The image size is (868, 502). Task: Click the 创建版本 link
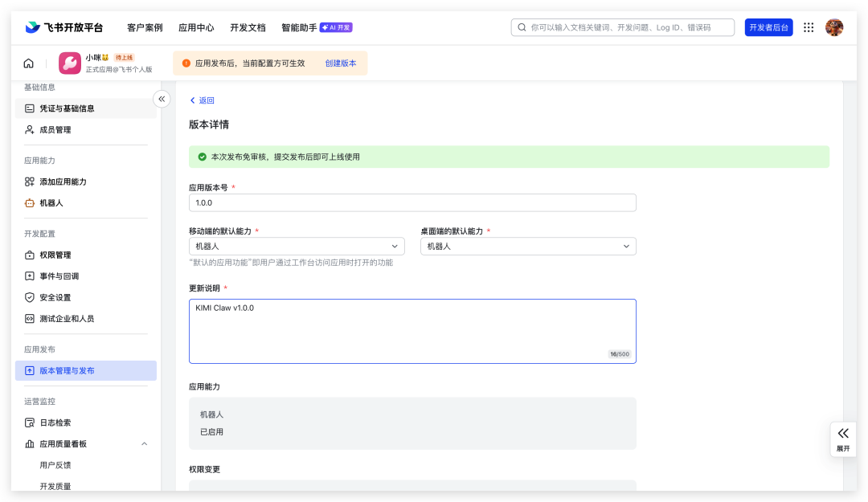tap(340, 63)
